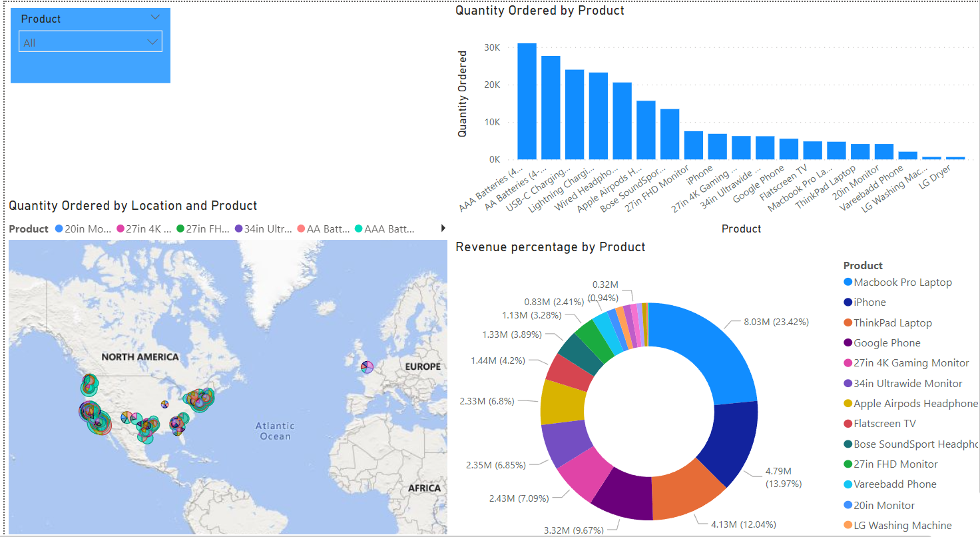Select the ThinkPad Laptop legend marker
Screen dimensions: 980x537
tap(848, 322)
